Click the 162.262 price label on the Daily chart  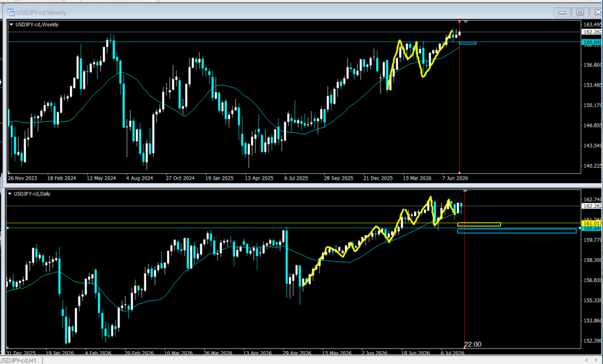[x=592, y=206]
